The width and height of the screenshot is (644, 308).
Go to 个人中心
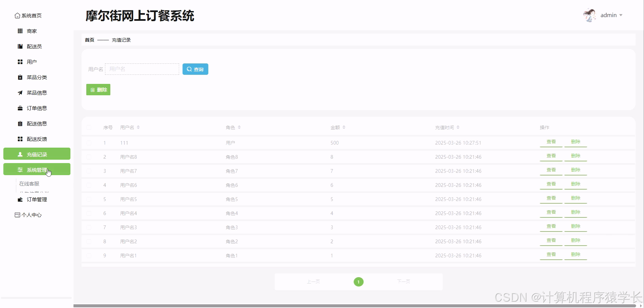(31, 215)
